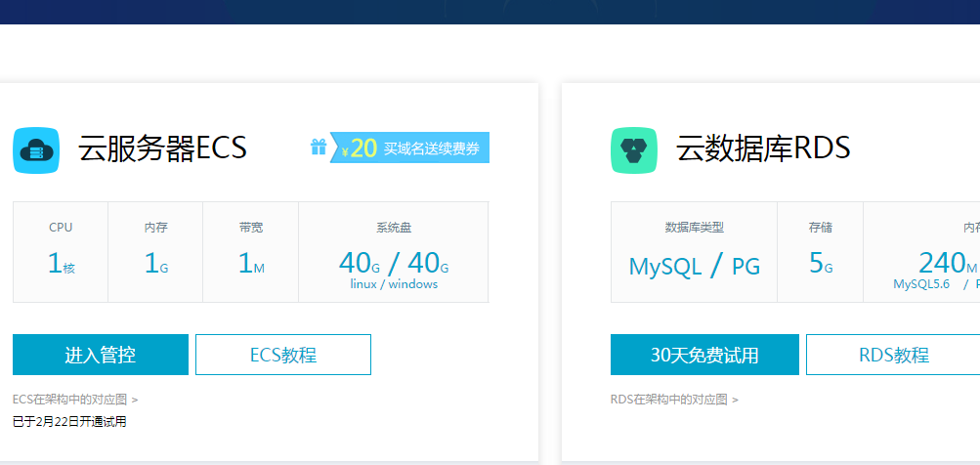980x465 pixels.
Task: Open the ECS教程 tutorial button
Action: click(283, 355)
